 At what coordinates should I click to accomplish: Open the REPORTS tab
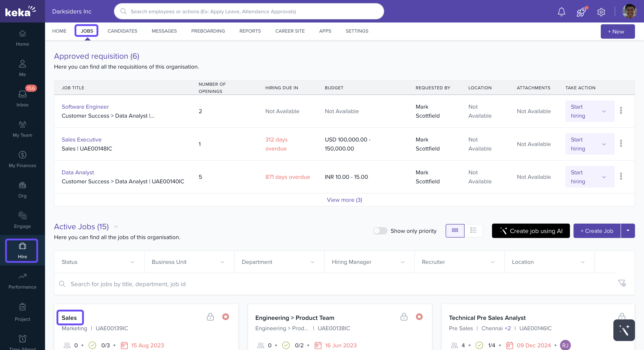[x=250, y=31]
